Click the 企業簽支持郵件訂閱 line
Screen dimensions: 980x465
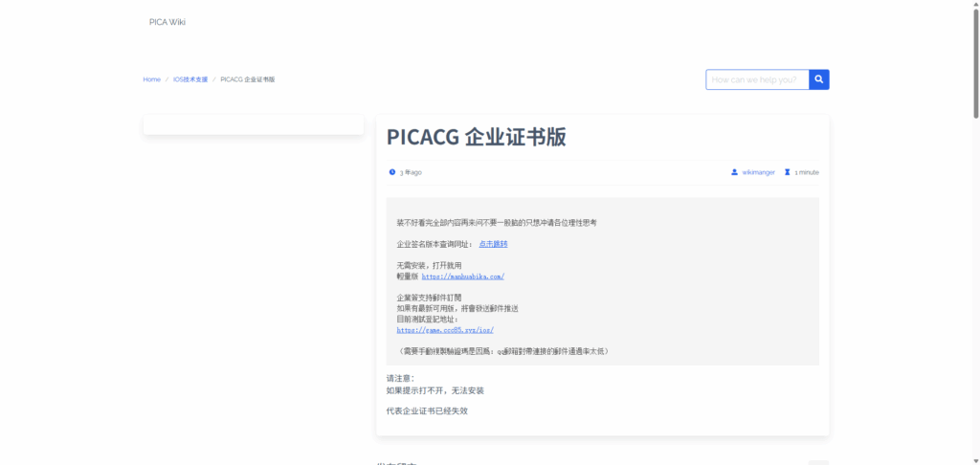click(x=429, y=298)
